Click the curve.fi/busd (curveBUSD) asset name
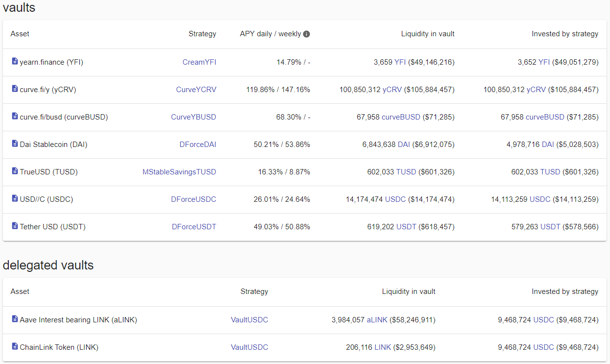The height and width of the screenshot is (364, 610). [x=64, y=117]
